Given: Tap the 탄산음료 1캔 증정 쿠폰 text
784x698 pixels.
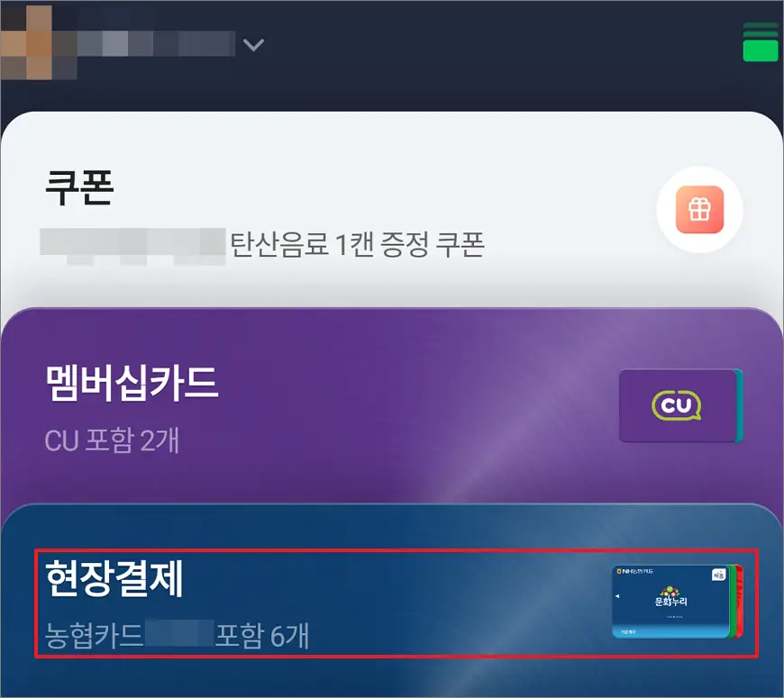Looking at the screenshot, I should pyautogui.click(x=357, y=244).
